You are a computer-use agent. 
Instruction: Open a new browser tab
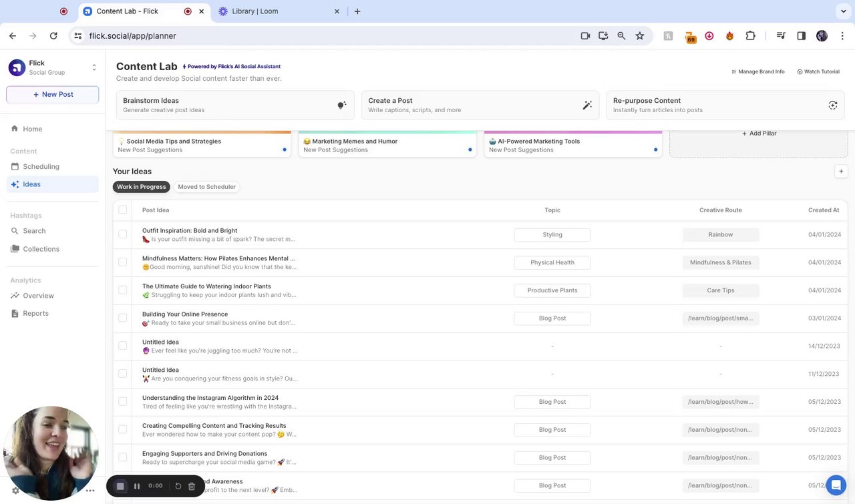coord(357,11)
